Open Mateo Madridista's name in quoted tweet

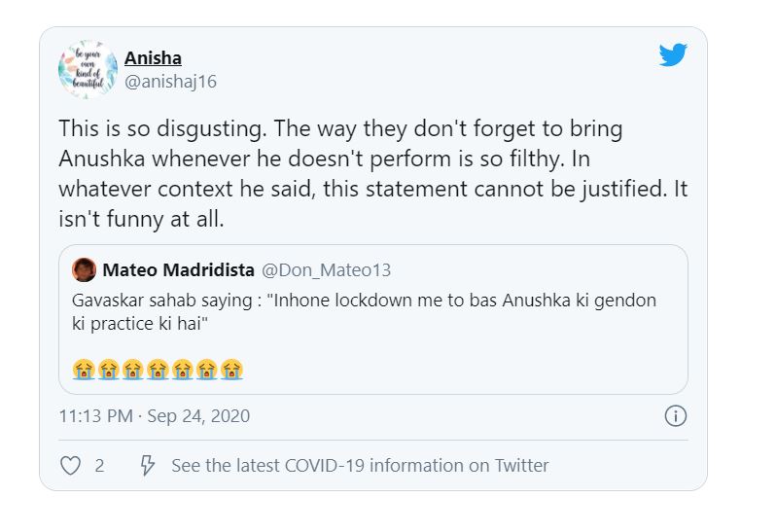tap(178, 269)
